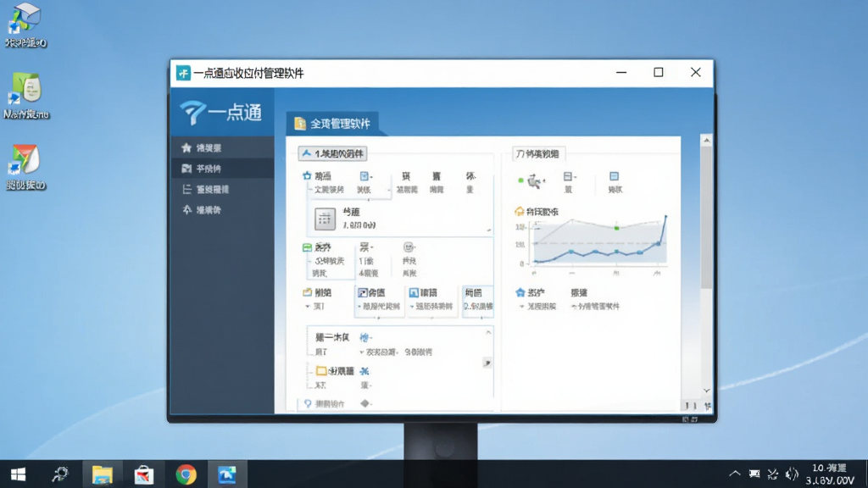Click the active blue app icon on the taskbar
Screen dimensions: 868x488
pyautogui.click(x=227, y=474)
